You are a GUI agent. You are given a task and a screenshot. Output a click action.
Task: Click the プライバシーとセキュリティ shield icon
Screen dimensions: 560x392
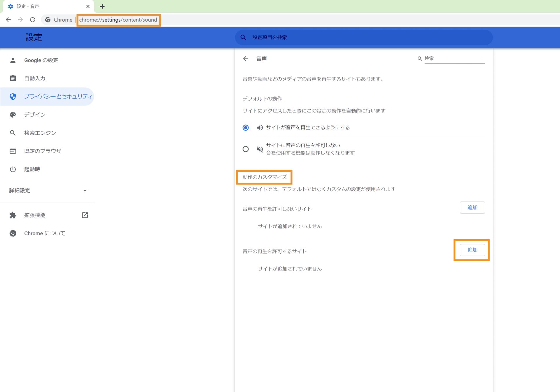[x=13, y=96]
